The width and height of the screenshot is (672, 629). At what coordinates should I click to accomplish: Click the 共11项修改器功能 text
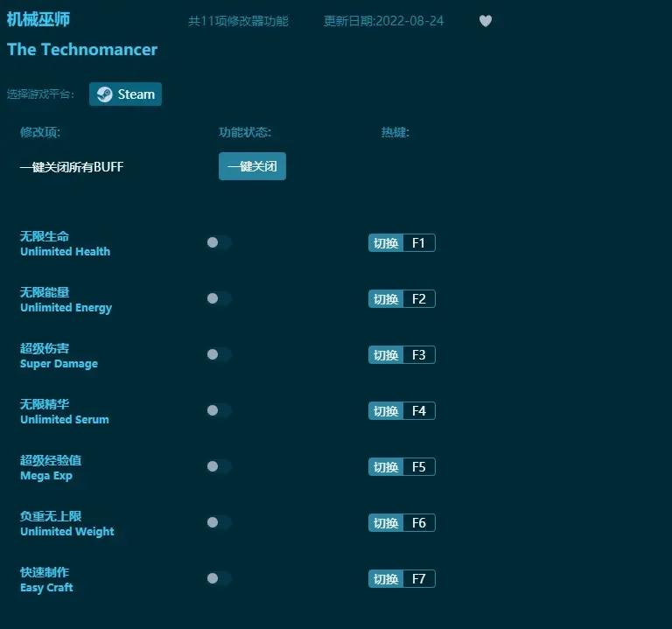[238, 21]
